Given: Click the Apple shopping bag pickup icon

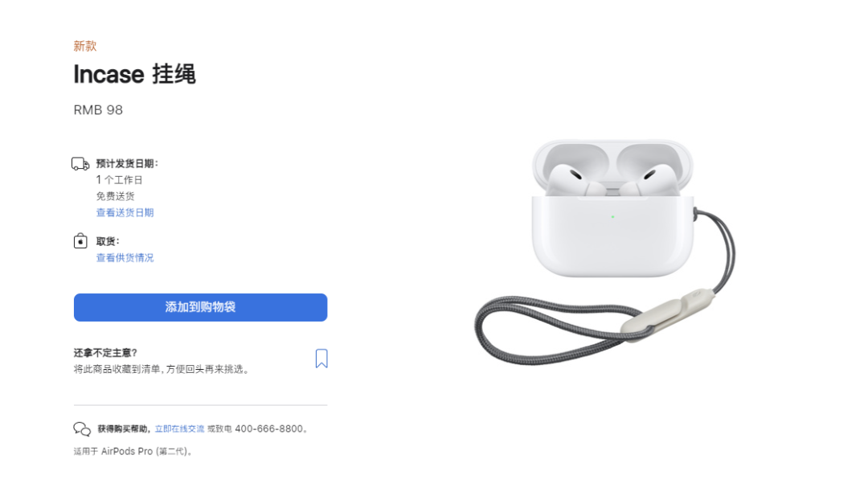Looking at the screenshot, I should 80,240.
